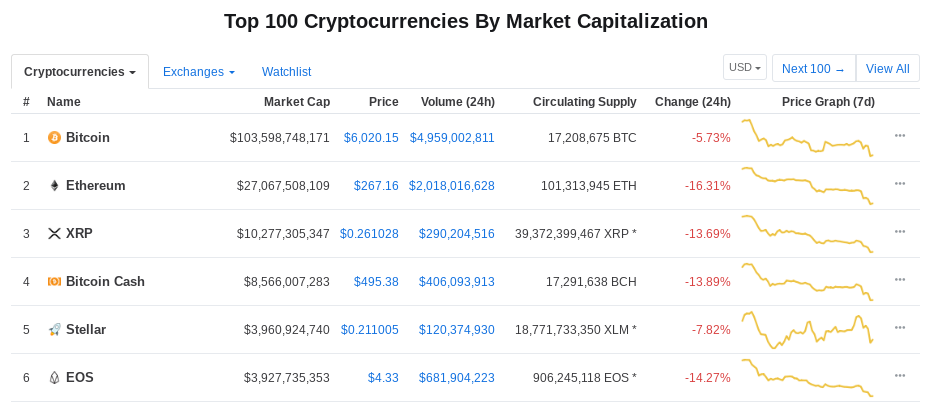
Task: Open Ethereum price link $267.16
Action: click(376, 186)
